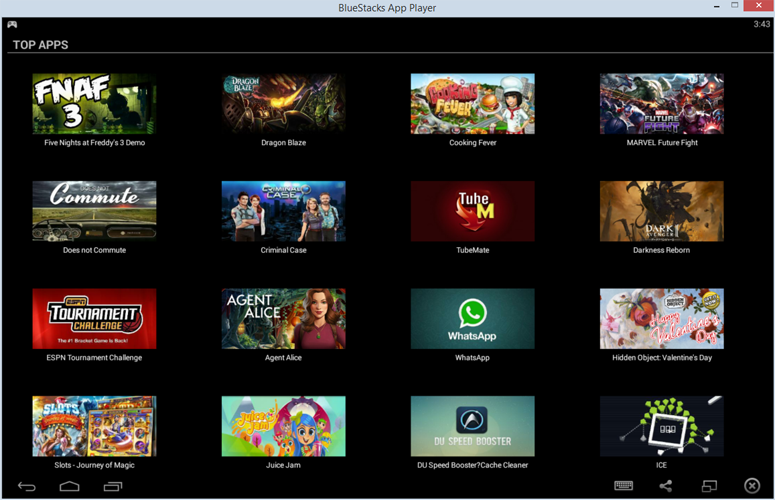Tap the Android home button icon
The height and width of the screenshot is (500, 775).
[69, 487]
